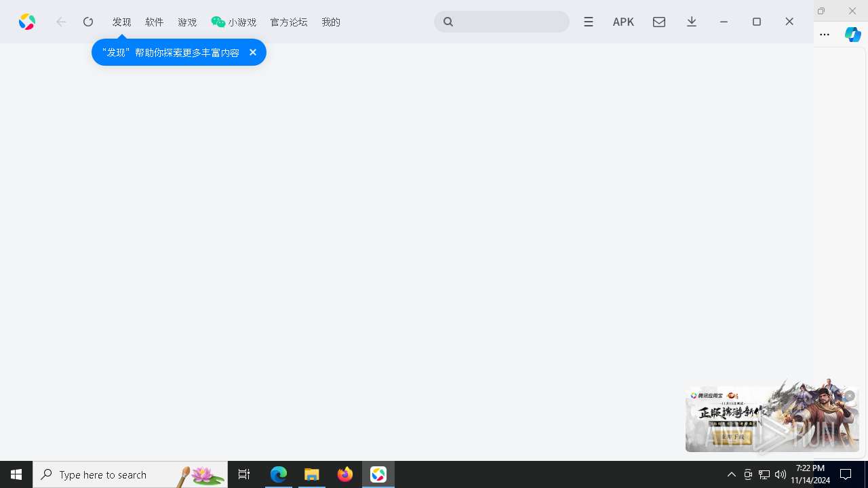Open File Explorer from taskbar
This screenshot has width=868, height=488.
[312, 474]
